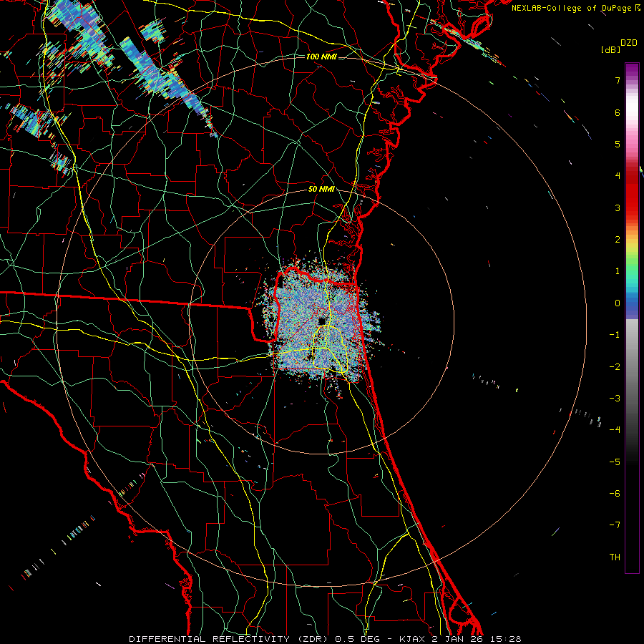Select the -4 dB tick label

point(615,430)
